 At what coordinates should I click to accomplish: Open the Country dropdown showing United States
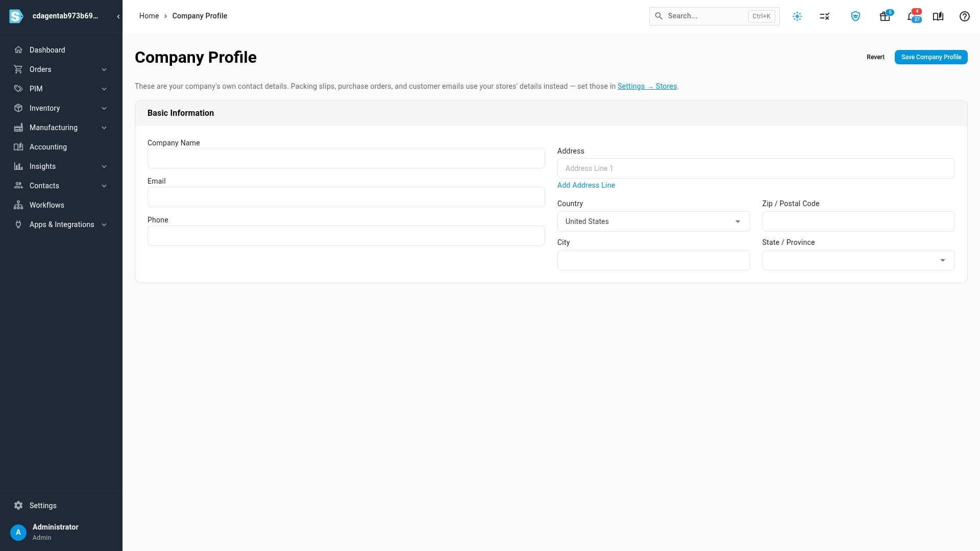(x=653, y=221)
